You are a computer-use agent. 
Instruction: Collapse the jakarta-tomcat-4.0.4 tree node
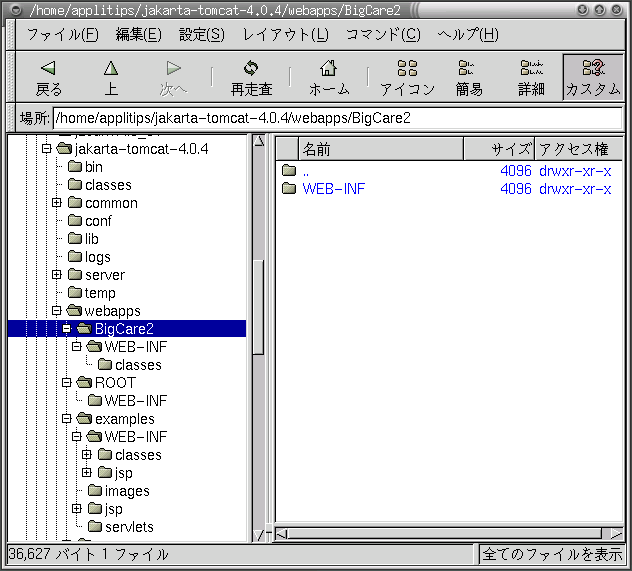[46, 149]
